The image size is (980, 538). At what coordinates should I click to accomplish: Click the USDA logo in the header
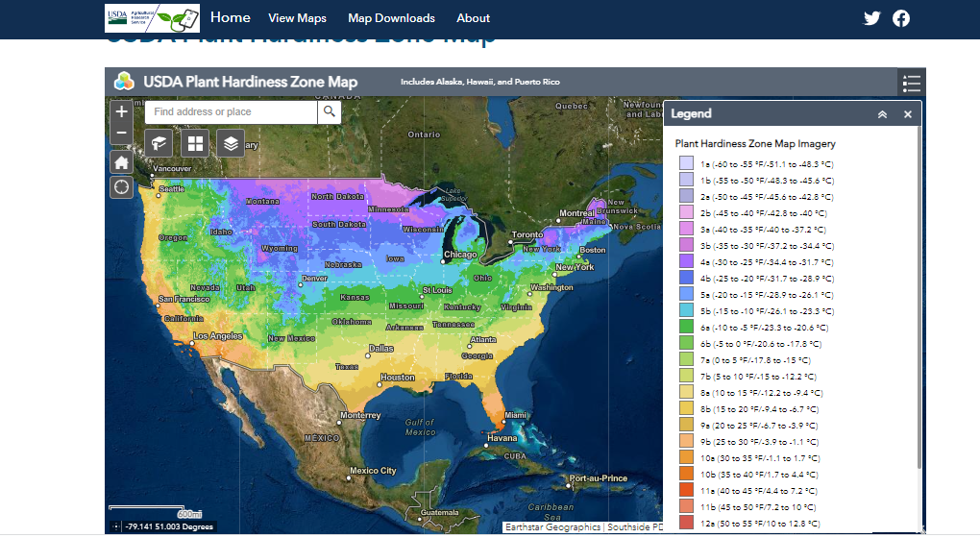tap(152, 18)
